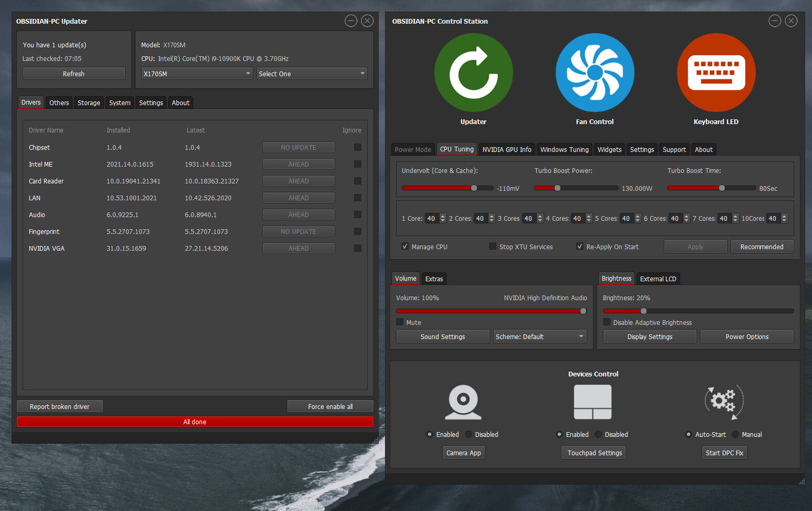The height and width of the screenshot is (511, 812).
Task: Open the Scheme: Default dropdown
Action: [540, 336]
